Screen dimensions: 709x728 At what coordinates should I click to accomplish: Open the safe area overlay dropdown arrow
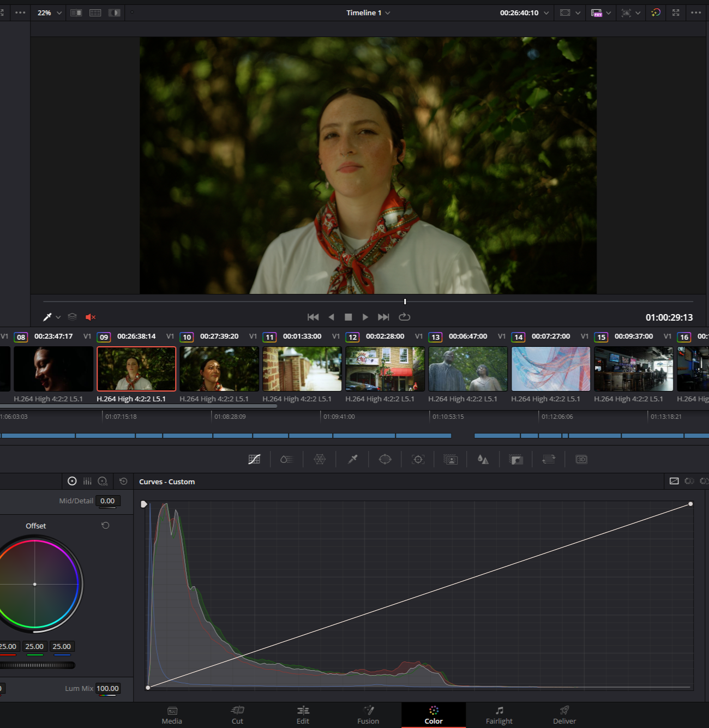click(x=578, y=13)
